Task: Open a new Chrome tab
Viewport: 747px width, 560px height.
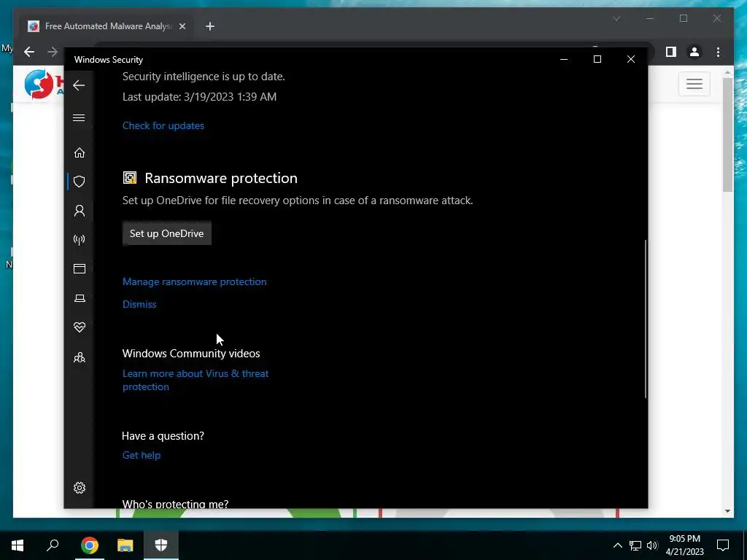Action: (210, 26)
